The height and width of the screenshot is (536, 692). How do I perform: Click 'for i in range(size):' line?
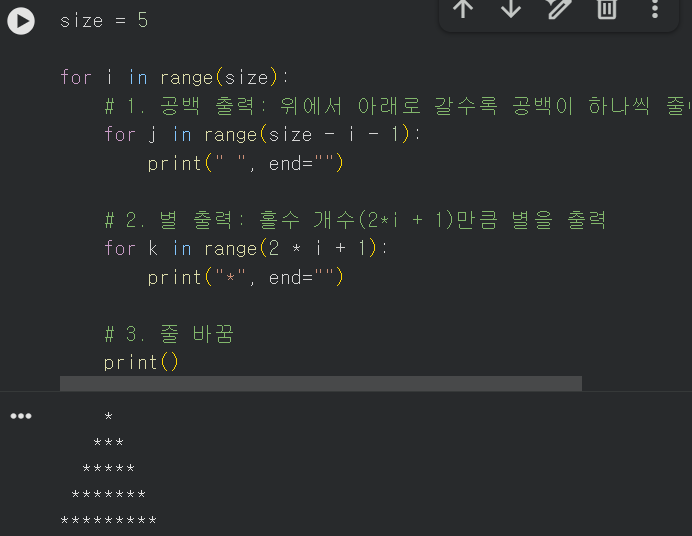coord(174,78)
